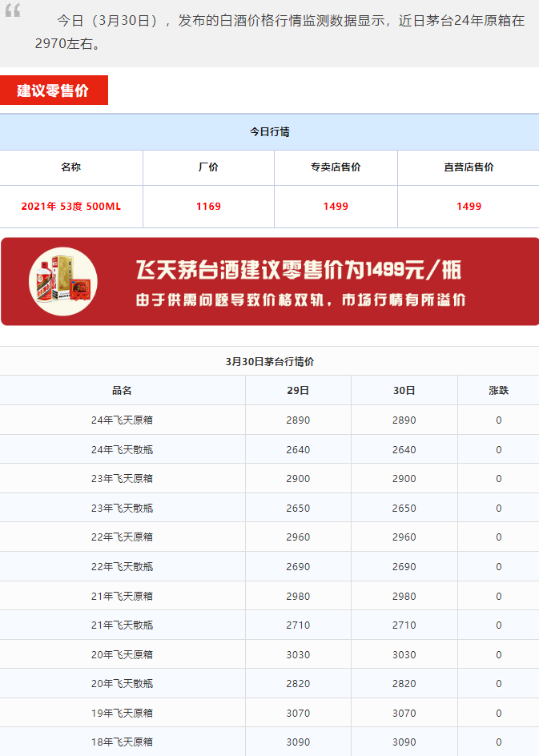The width and height of the screenshot is (539, 756).
Task: Click the quotation mark icon
Action: pyautogui.click(x=13, y=10)
